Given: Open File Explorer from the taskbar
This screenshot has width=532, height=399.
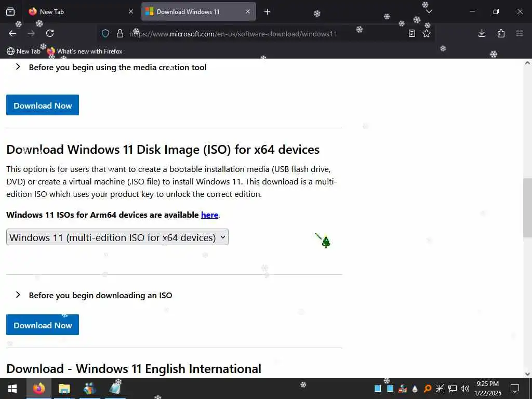Looking at the screenshot, I should pos(64,389).
